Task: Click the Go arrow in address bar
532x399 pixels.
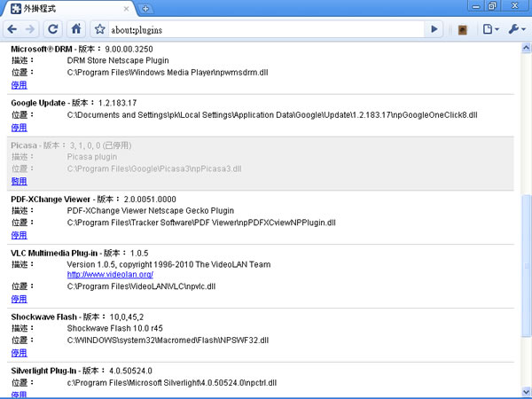Action: click(434, 29)
